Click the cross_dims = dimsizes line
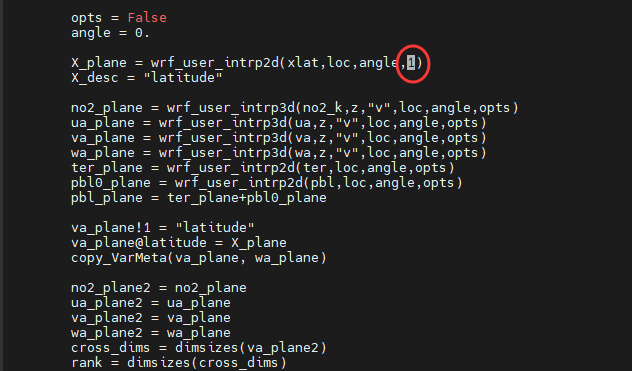This screenshot has width=632, height=371. coord(199,348)
